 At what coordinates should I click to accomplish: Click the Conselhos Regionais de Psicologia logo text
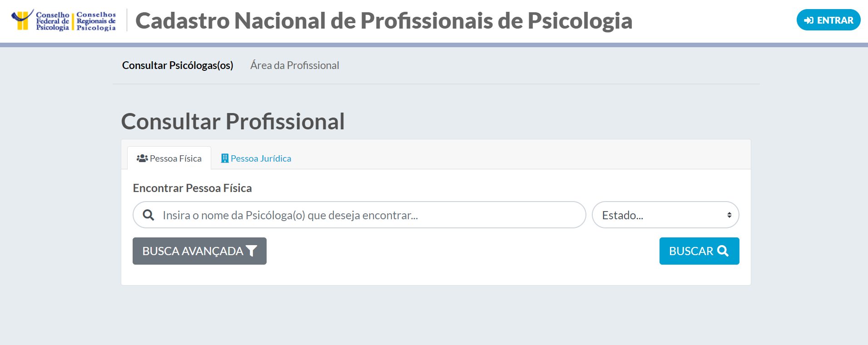(x=96, y=21)
